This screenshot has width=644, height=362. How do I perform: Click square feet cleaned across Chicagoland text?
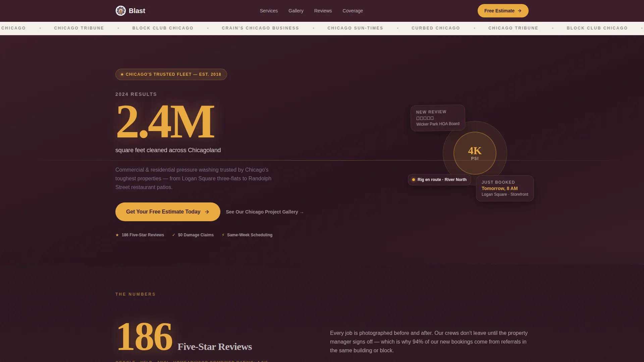coord(168,150)
